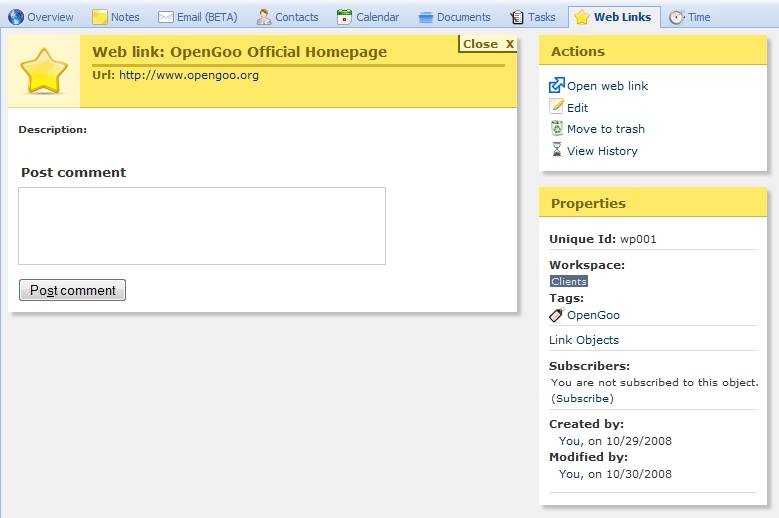Click the Web link: OpenGoo Official Homepage title

click(x=239, y=52)
